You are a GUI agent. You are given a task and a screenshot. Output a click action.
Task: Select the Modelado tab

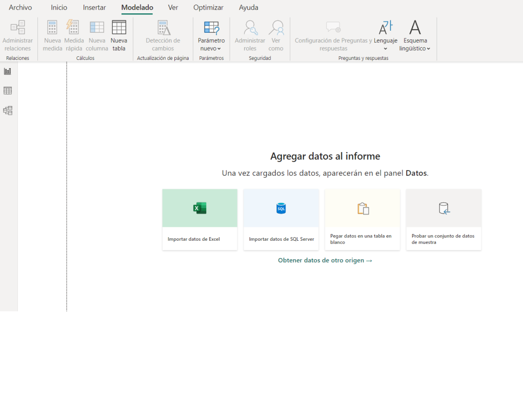tap(137, 7)
